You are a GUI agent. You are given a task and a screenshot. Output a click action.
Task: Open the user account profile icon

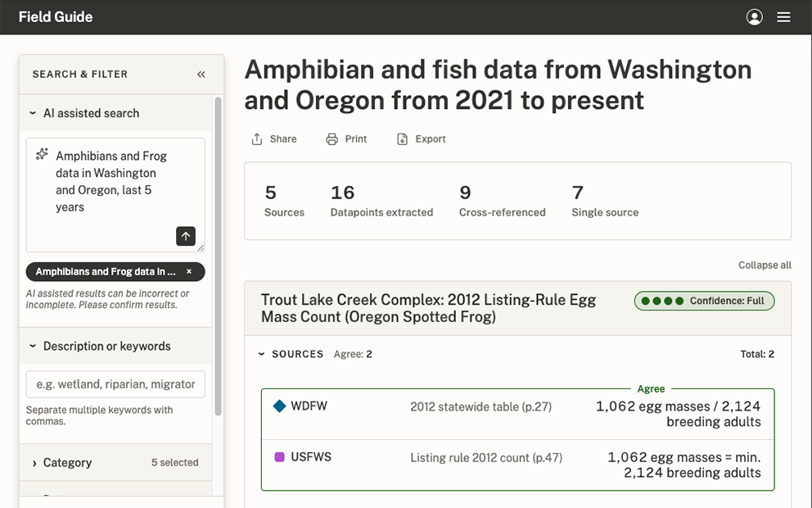pyautogui.click(x=754, y=17)
